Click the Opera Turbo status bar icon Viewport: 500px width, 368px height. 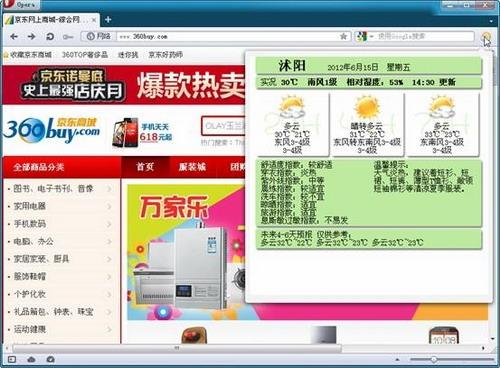click(x=50, y=360)
